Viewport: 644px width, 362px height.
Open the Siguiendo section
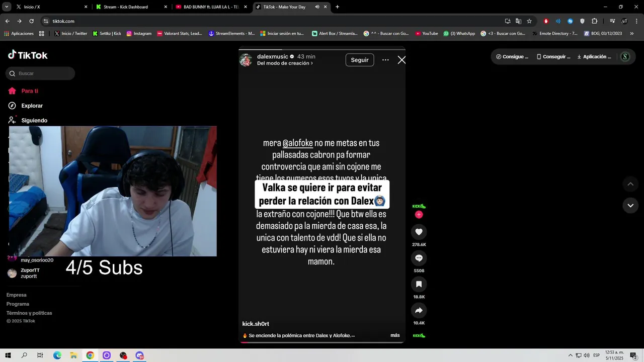pos(34,121)
